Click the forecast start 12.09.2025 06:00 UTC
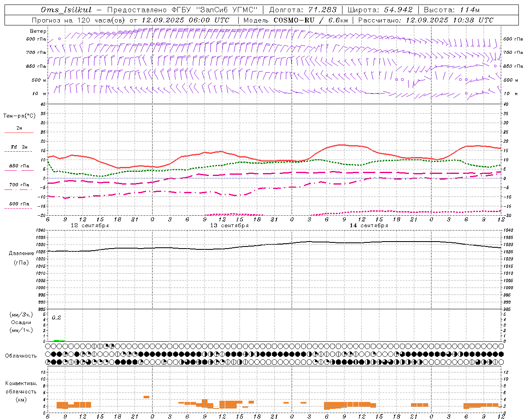 click(185, 20)
